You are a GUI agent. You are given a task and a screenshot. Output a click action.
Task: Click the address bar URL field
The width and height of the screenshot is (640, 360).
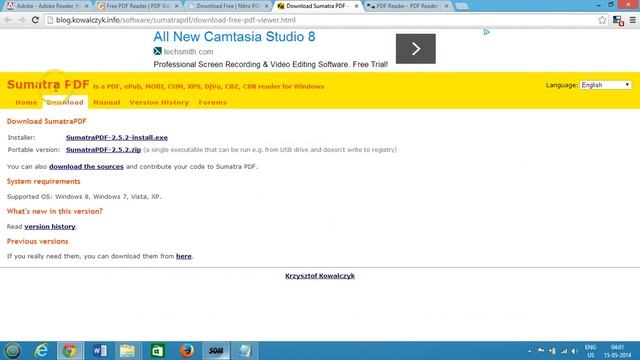coord(320,20)
